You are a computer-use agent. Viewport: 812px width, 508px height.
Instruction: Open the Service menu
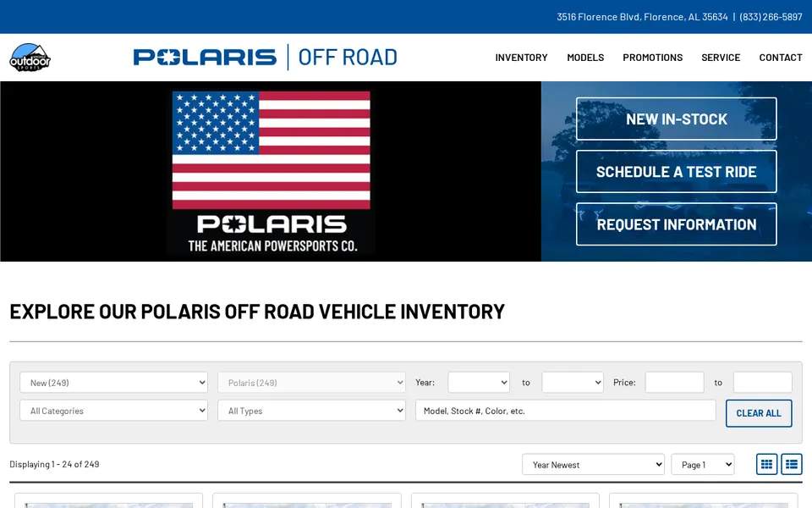tap(721, 58)
